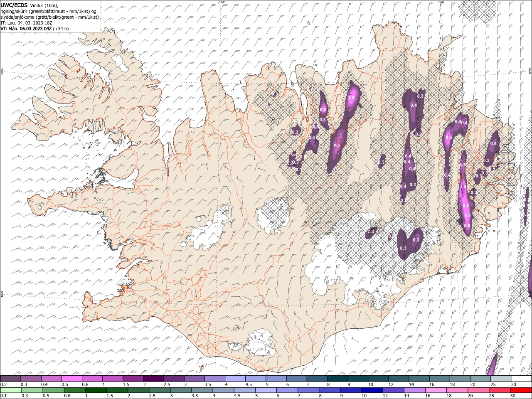Screen dimensions: 532x399
Task: Click the '15W' longitude label
Action: pyautogui.click(x=440, y=2)
